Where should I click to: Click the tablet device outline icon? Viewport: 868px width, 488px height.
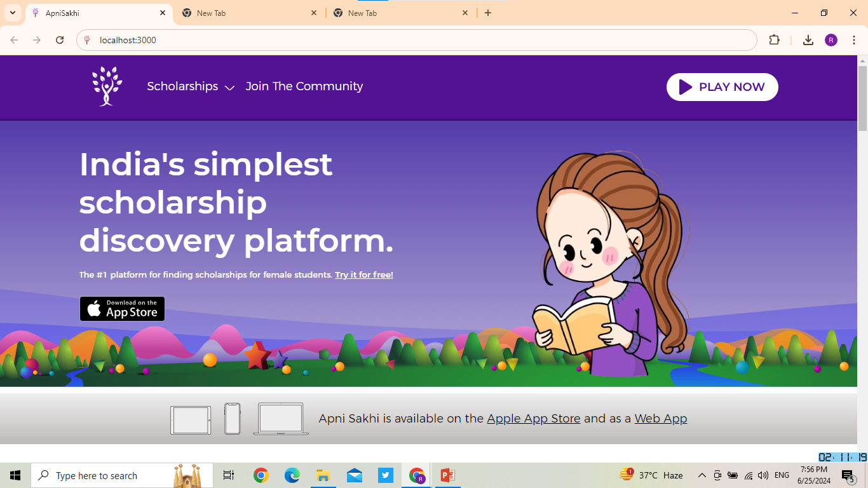(x=191, y=420)
